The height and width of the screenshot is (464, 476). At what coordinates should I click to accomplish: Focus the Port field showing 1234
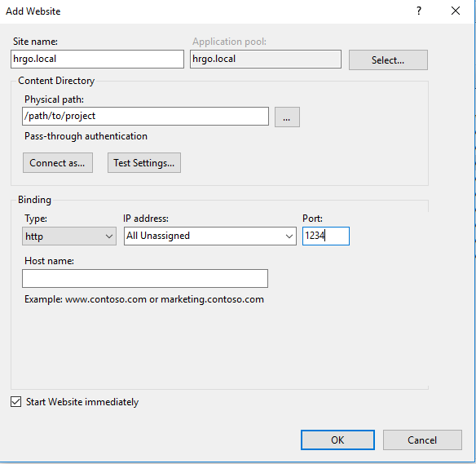point(326,236)
